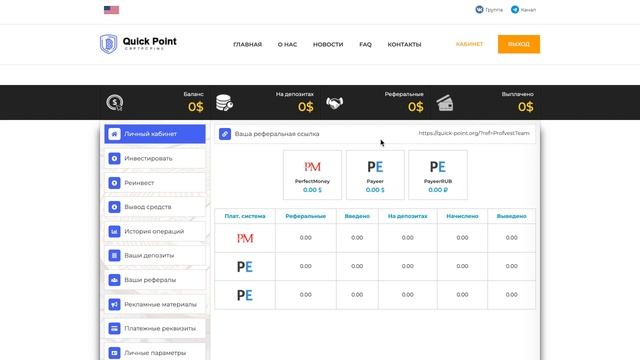Click the Баланс 0$ value
640x360 pixels.
tap(196, 107)
